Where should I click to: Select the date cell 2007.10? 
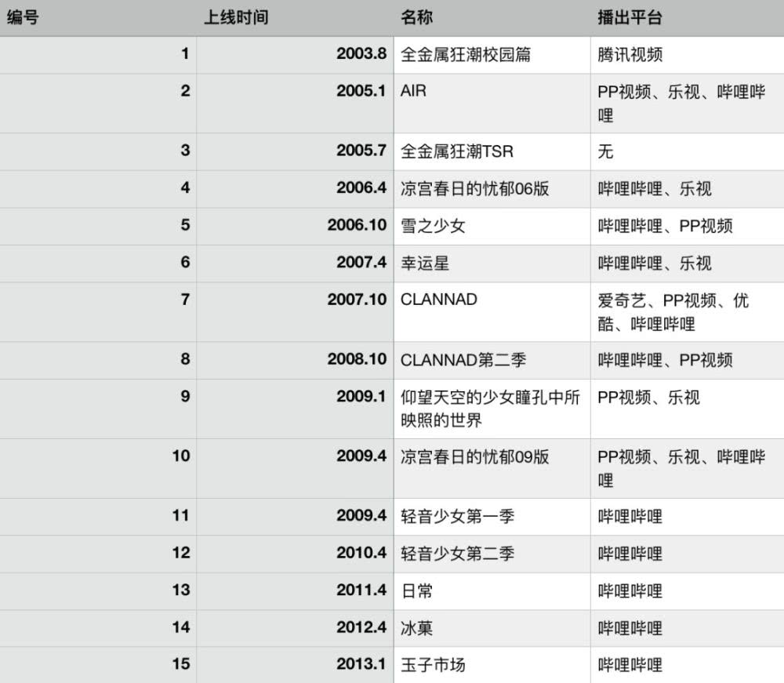[295, 312]
